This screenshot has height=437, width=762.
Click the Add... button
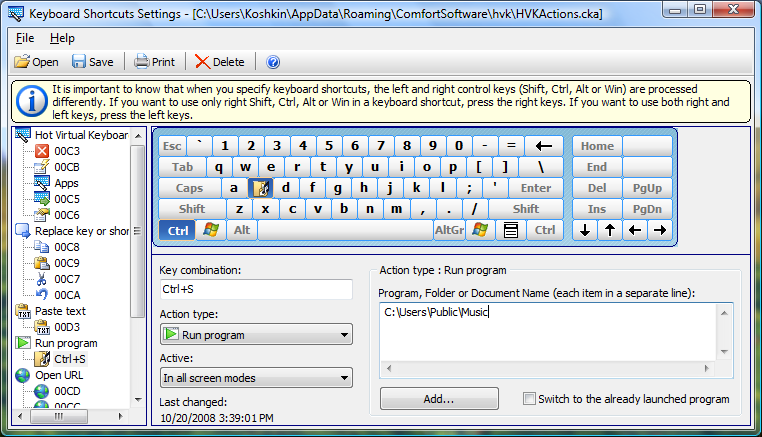coord(439,399)
